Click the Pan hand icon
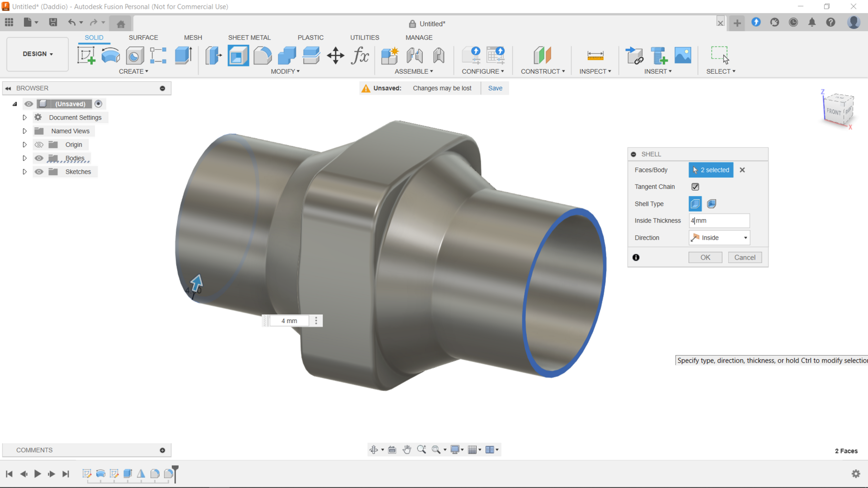 pyautogui.click(x=407, y=450)
